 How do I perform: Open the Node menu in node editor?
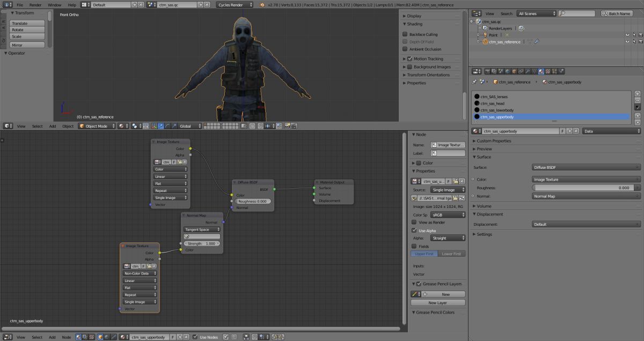66,337
